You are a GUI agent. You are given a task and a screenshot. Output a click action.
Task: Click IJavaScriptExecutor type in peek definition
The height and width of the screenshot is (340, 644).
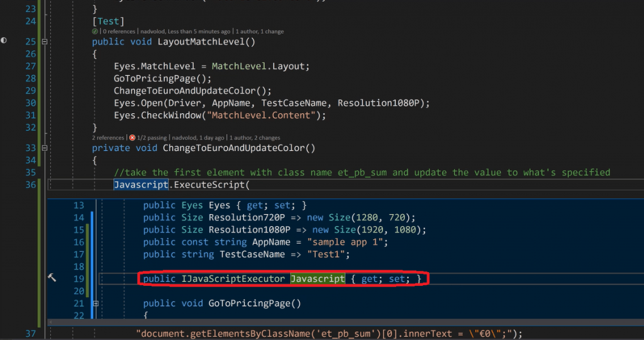pos(232,278)
